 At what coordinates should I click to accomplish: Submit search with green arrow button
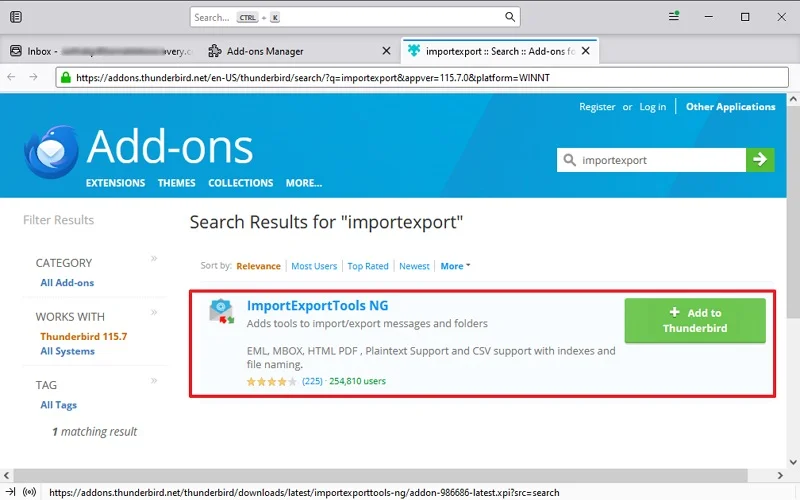tap(760, 160)
